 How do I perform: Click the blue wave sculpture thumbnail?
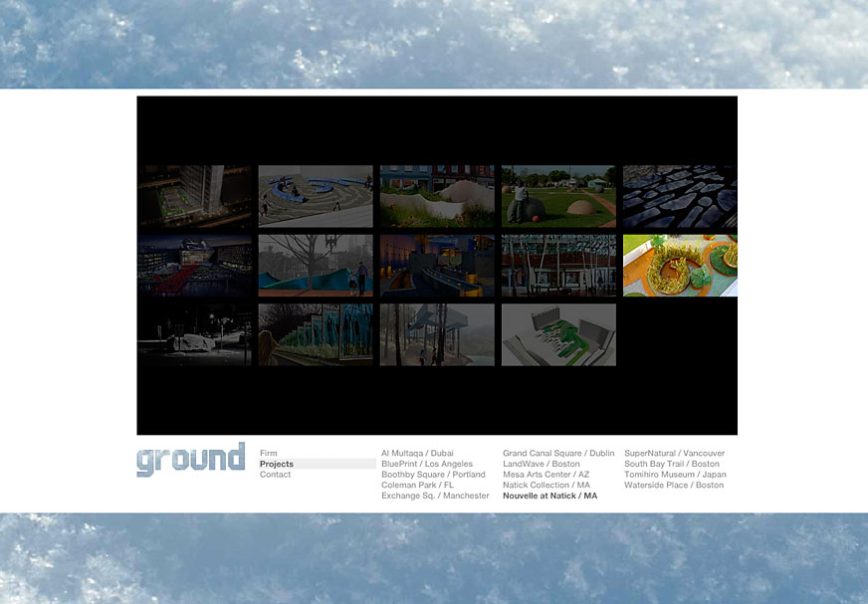point(316,195)
